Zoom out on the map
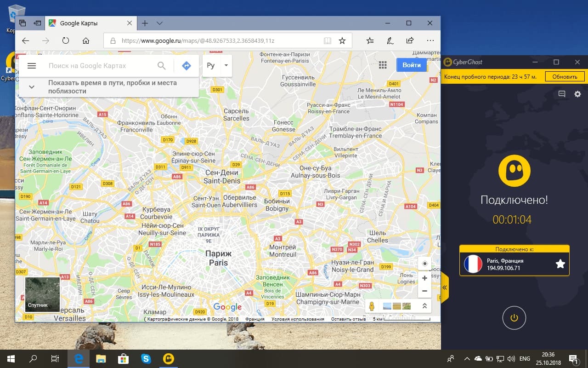 [x=424, y=291]
